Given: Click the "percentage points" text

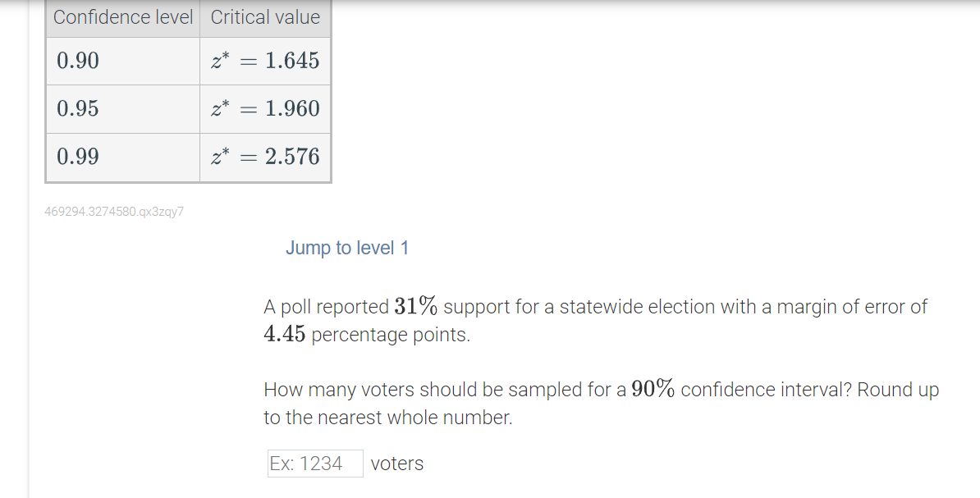Looking at the screenshot, I should (x=391, y=335).
